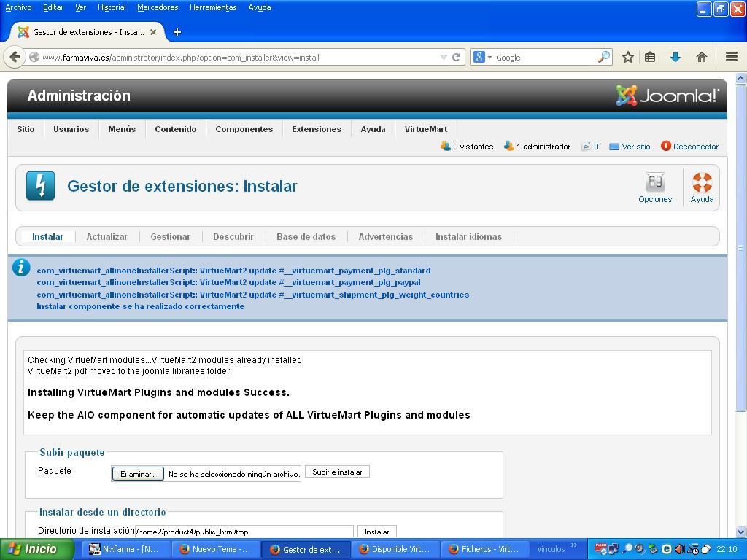
Task: Click the page scrollbar down arrow
Action: pyautogui.click(x=741, y=532)
